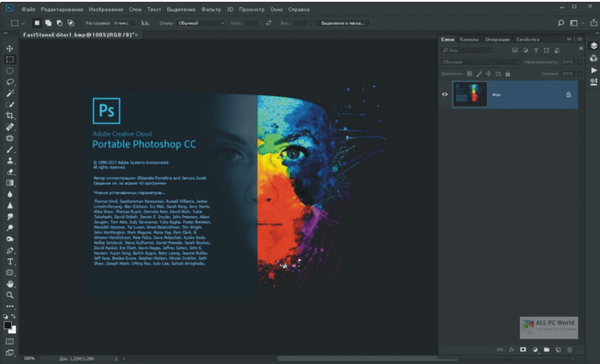The image size is (600, 364).
Task: Select the Healing Brush bandage tool
Action: [10, 127]
